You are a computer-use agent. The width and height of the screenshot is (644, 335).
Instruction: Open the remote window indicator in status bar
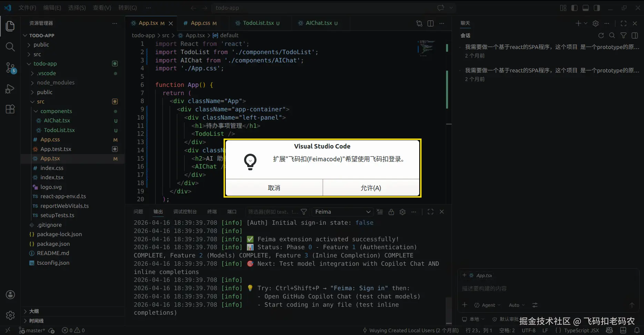click(x=8, y=330)
